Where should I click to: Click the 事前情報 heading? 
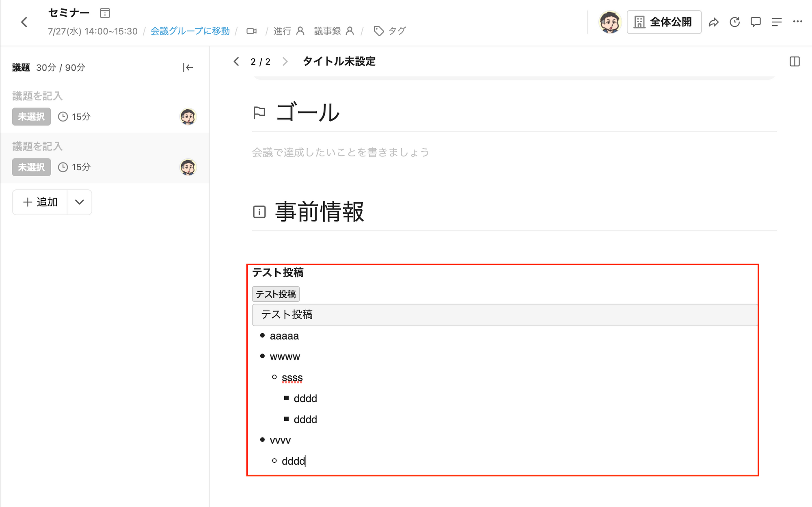(x=320, y=212)
